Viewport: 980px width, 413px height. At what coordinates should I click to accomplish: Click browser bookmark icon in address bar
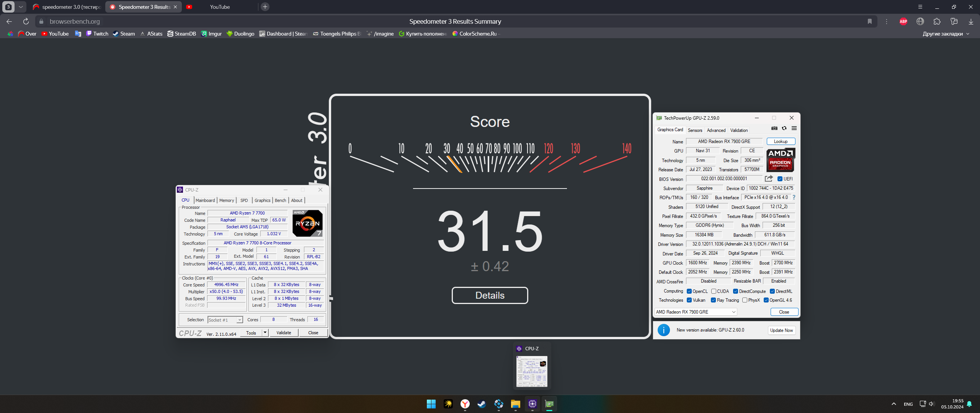pyautogui.click(x=869, y=21)
